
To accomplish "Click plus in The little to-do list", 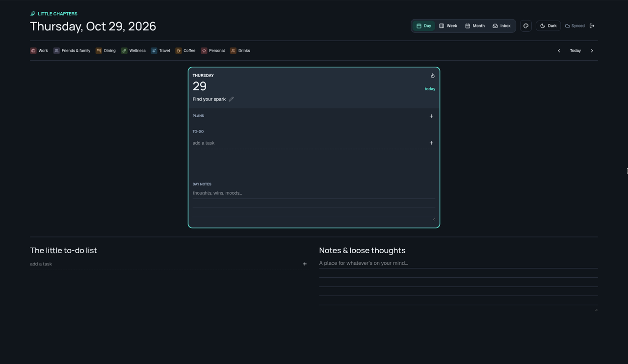I will pos(305,264).
